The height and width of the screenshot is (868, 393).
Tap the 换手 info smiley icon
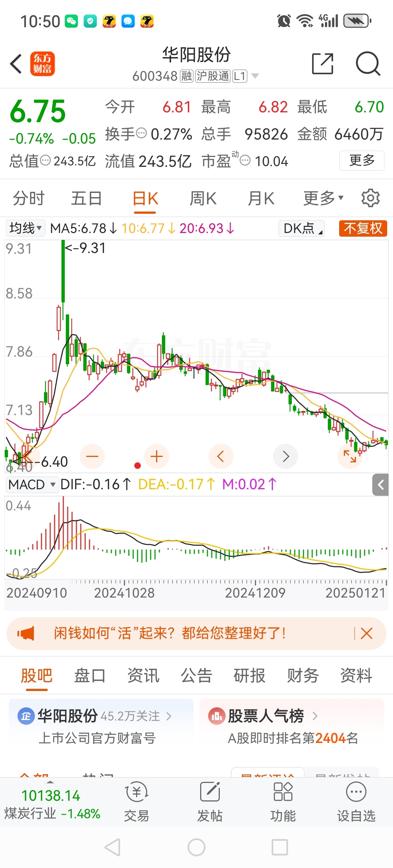[x=141, y=133]
